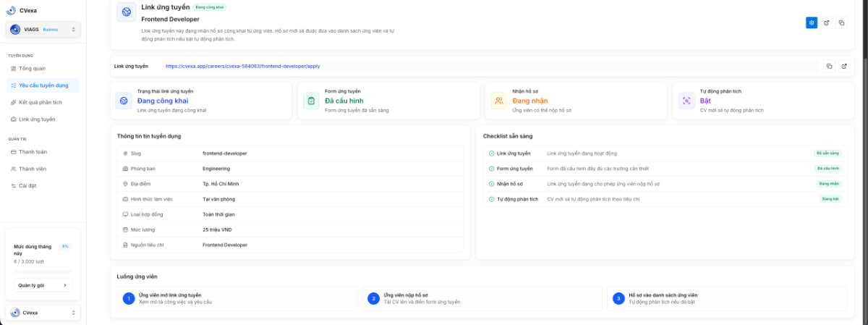The width and height of the screenshot is (868, 325).
Task: Expand the CVexa account menu at bottom
Action: 43,313
